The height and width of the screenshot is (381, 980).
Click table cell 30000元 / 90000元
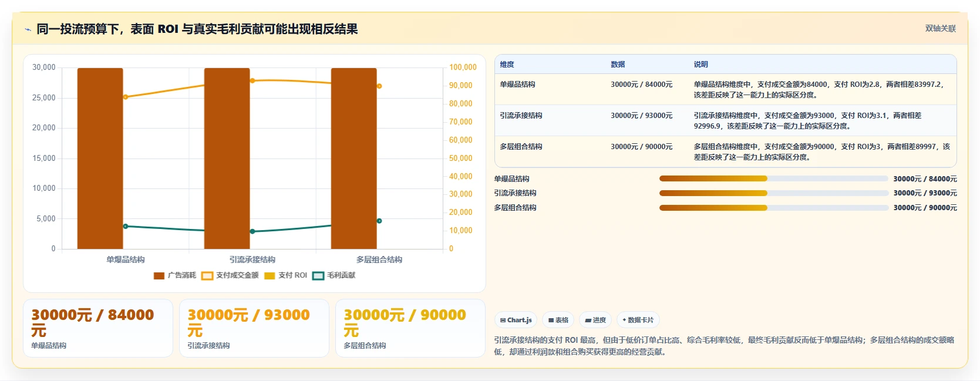(641, 147)
